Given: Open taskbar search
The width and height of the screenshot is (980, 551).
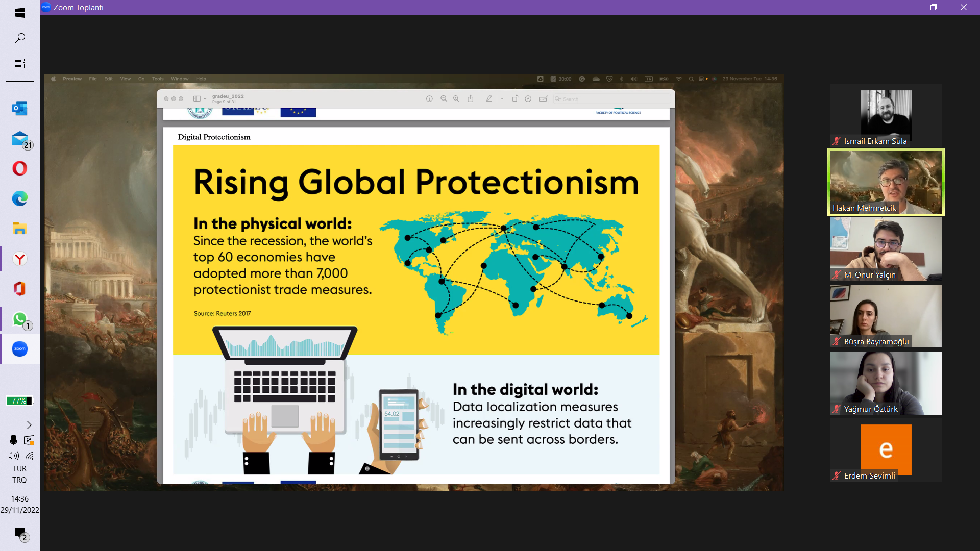Looking at the screenshot, I should (19, 38).
